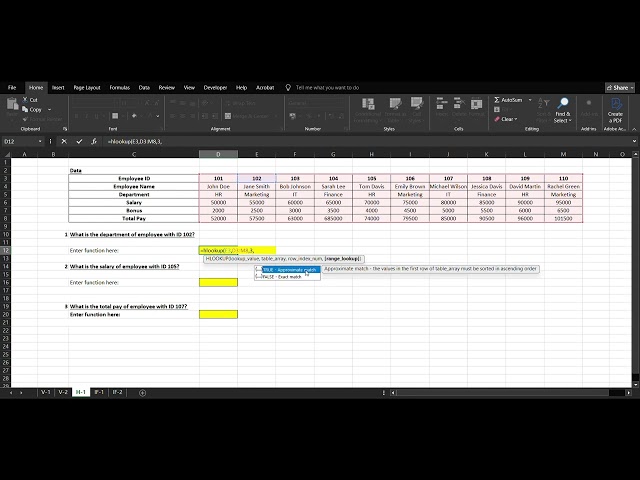This screenshot has width=640, height=480.
Task: Add a new sheet with plus icon
Action: (142, 393)
